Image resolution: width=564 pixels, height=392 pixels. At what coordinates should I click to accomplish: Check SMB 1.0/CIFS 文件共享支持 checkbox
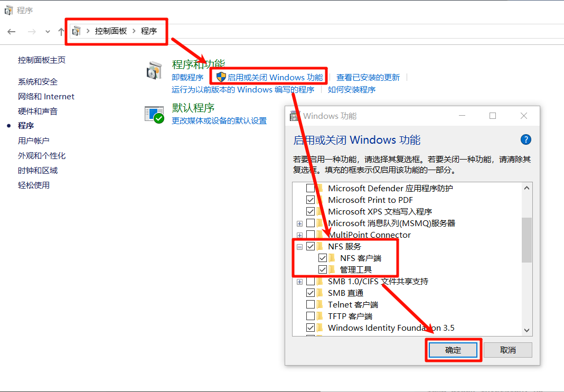311,281
